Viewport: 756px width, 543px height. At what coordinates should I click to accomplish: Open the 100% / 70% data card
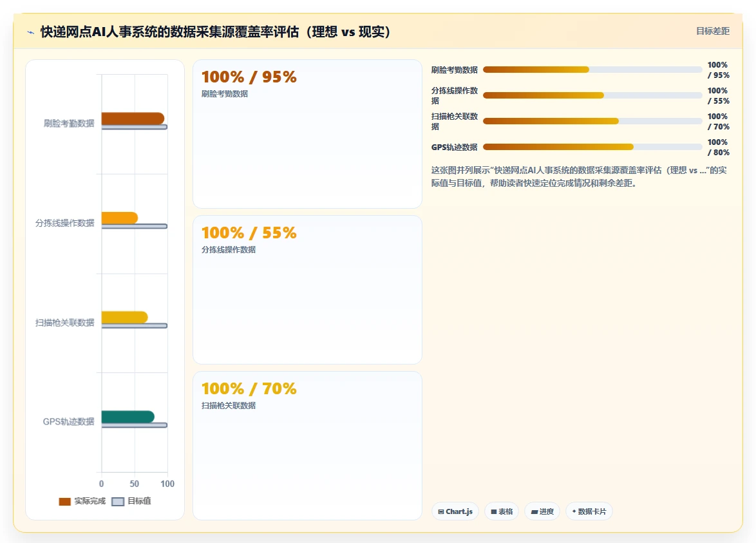(x=307, y=446)
